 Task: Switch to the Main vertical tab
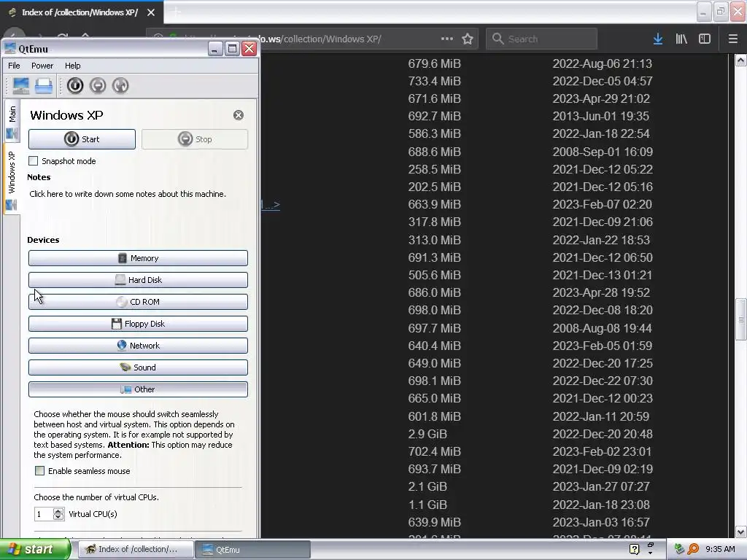point(12,121)
